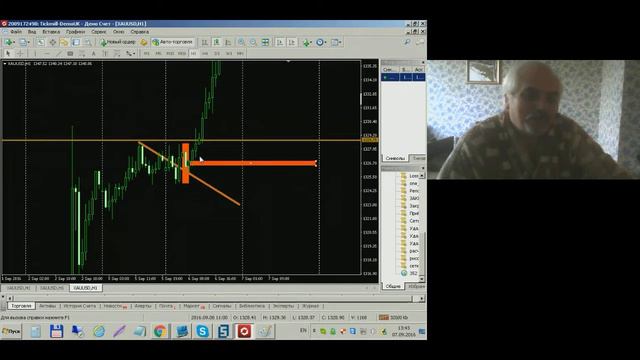Select the equidistant channel tool
The image size is (640, 360).
click(82, 53)
